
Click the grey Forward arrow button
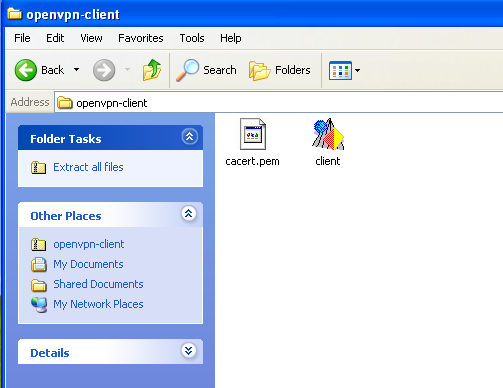pyautogui.click(x=104, y=70)
